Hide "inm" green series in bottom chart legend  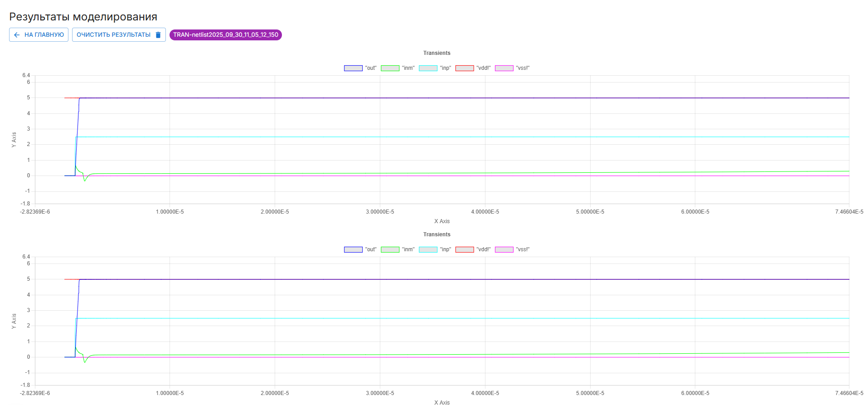point(390,249)
